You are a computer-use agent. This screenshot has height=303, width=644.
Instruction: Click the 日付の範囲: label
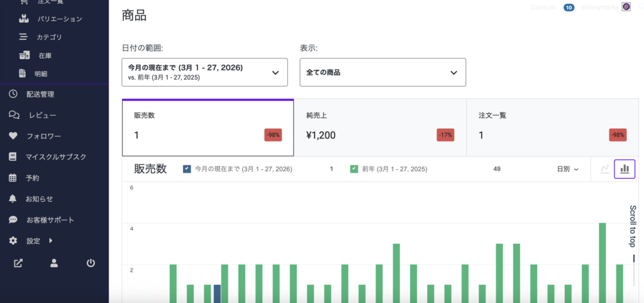143,48
